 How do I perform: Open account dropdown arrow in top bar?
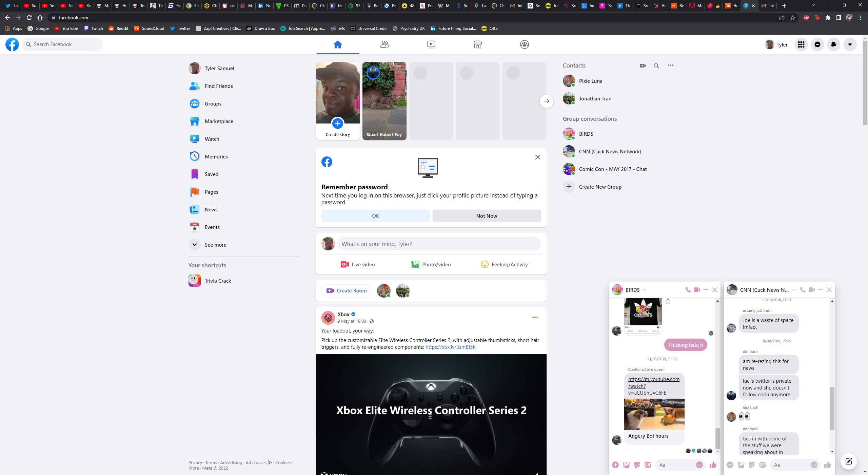tap(850, 44)
